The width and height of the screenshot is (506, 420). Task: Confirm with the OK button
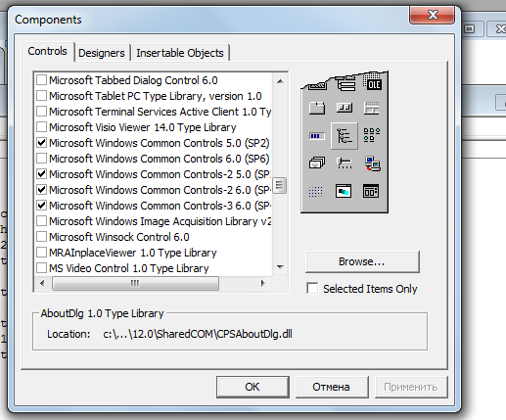click(x=253, y=387)
